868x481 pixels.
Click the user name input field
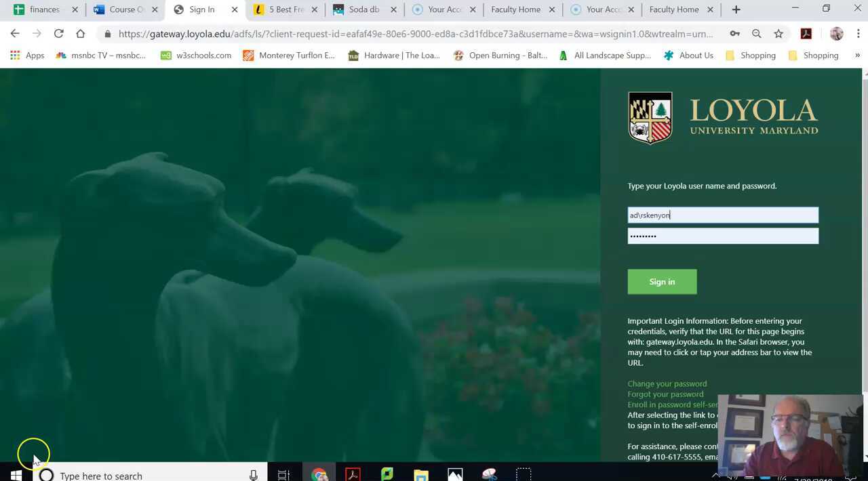click(x=723, y=215)
